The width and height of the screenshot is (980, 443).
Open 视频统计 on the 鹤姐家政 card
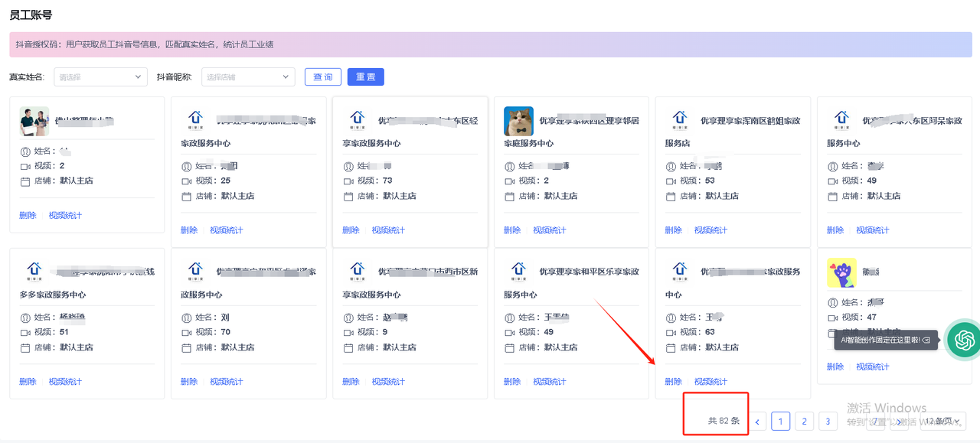click(x=711, y=230)
